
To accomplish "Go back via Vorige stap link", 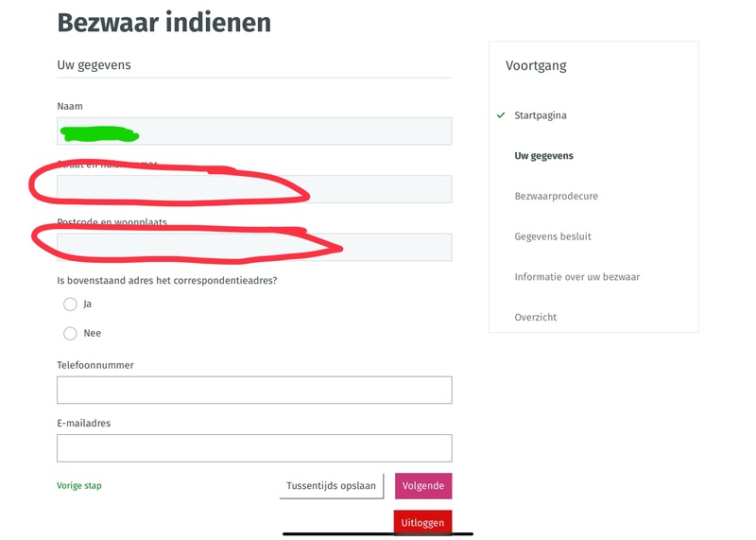I will (79, 485).
